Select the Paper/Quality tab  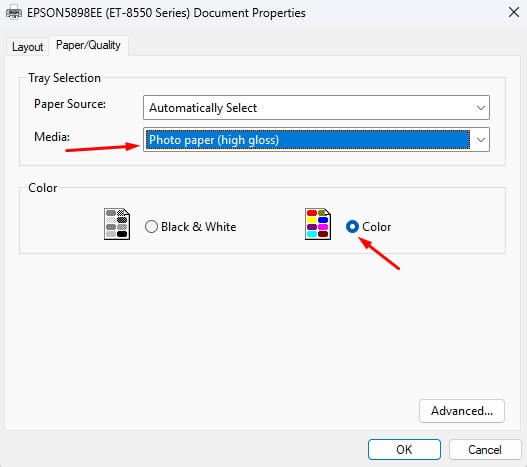point(88,45)
